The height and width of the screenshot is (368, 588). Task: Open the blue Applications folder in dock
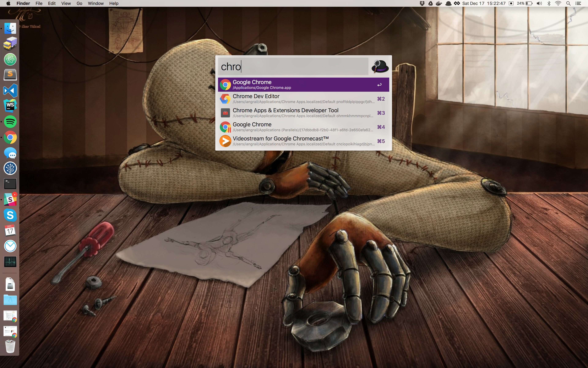[x=10, y=300]
